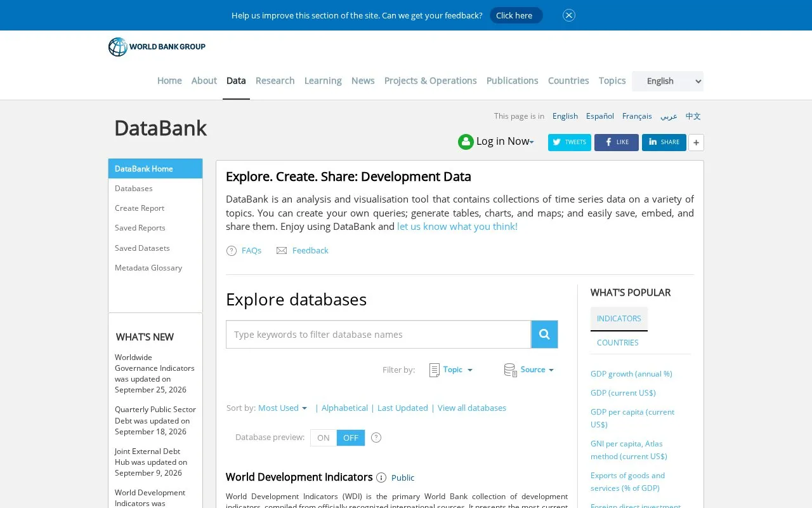The width and height of the screenshot is (812, 508).
Task: Click the Quarterly Public Sector Debt news item
Action: click(x=155, y=420)
